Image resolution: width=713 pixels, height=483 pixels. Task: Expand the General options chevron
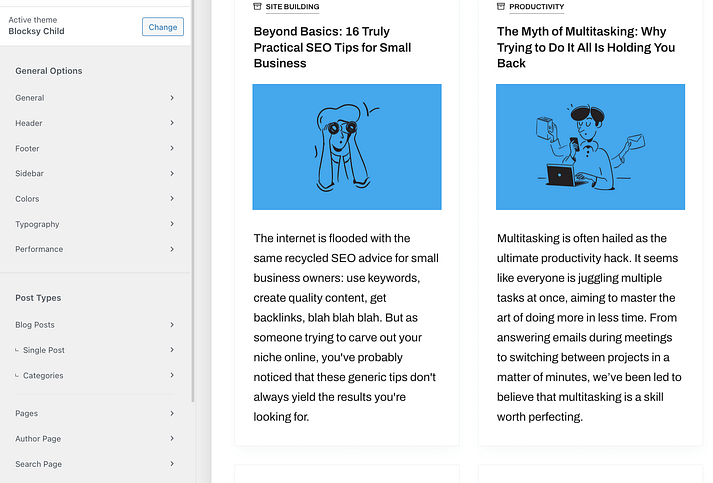click(172, 98)
